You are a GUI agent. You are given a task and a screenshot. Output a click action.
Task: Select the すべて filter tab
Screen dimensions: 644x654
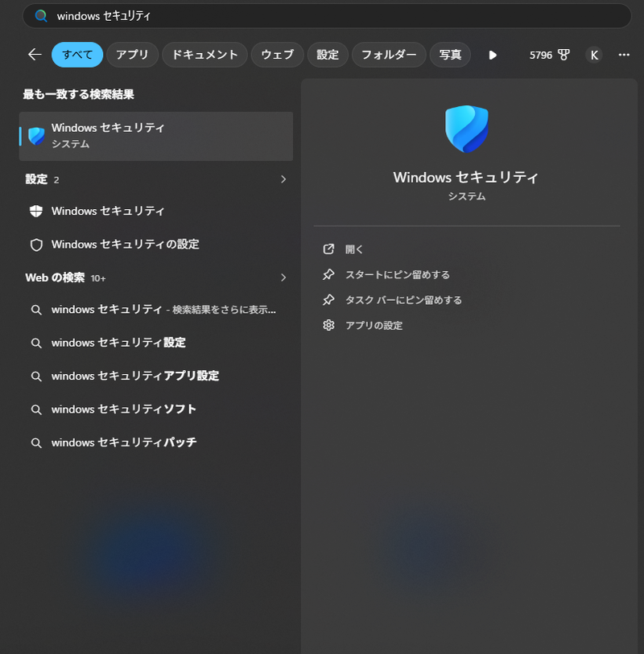(77, 55)
